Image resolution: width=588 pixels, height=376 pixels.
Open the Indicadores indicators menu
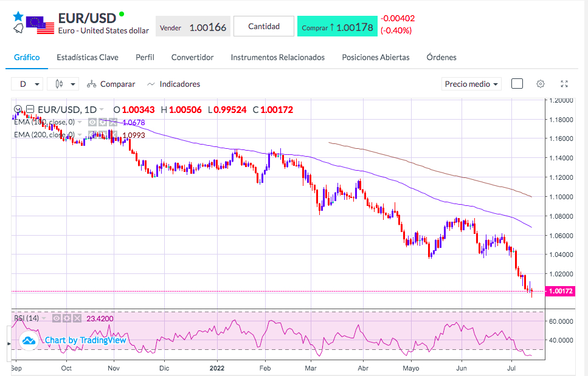click(x=174, y=84)
